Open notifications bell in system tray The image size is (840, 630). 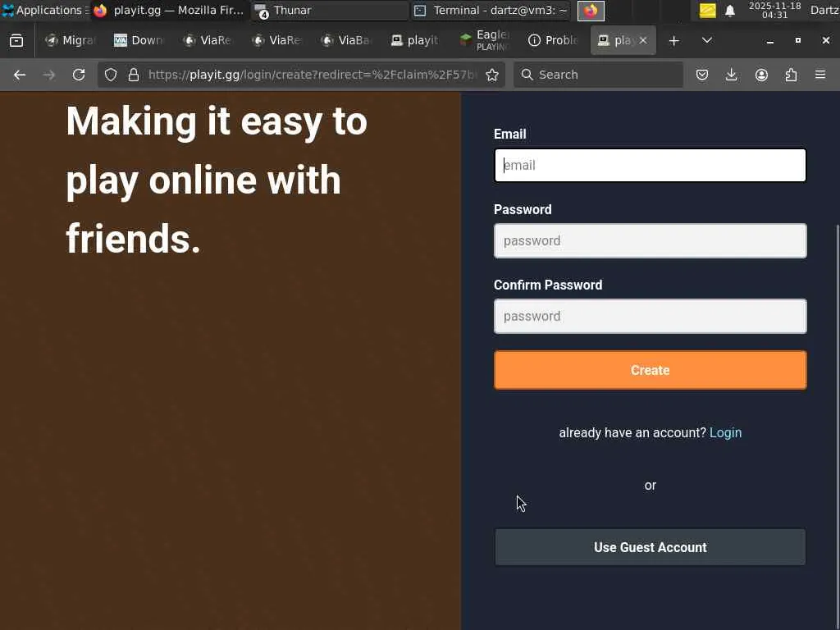pos(729,11)
